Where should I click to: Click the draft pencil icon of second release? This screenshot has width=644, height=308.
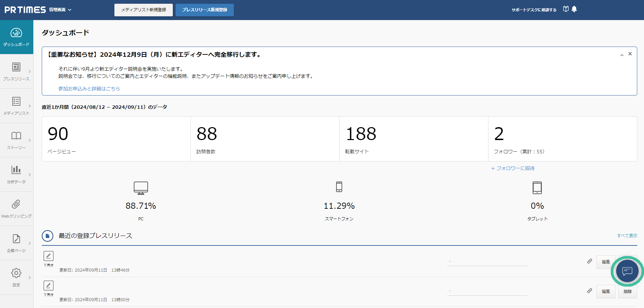pyautogui.click(x=49, y=286)
